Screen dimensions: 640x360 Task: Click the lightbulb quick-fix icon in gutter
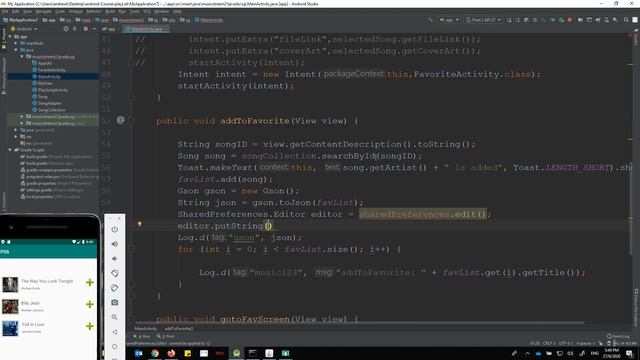[x=139, y=224]
